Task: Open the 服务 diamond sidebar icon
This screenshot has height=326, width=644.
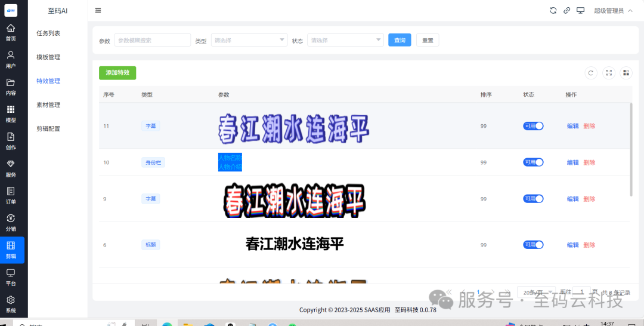Action: 11,168
